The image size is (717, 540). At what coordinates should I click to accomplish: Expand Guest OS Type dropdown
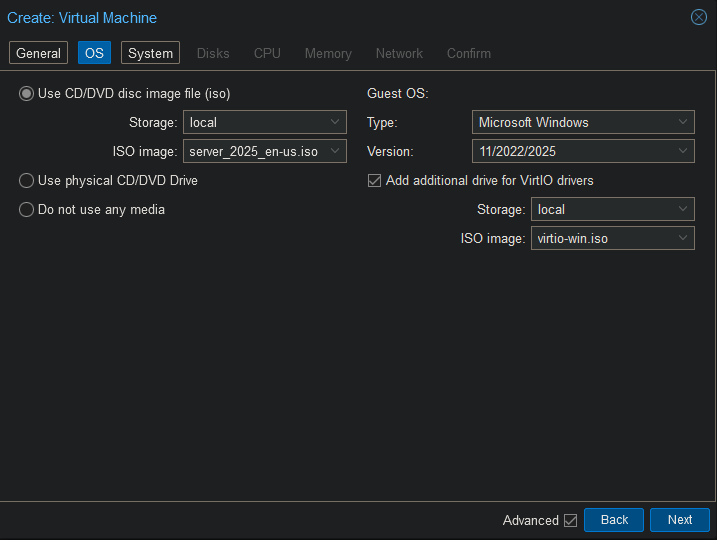tap(683, 123)
